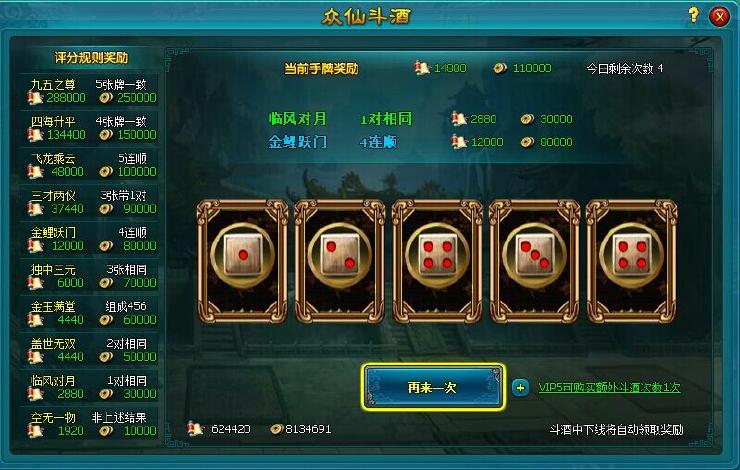Click the 临风对月 1对相同 result row
This screenshot has height=470, width=740.
[420, 118]
